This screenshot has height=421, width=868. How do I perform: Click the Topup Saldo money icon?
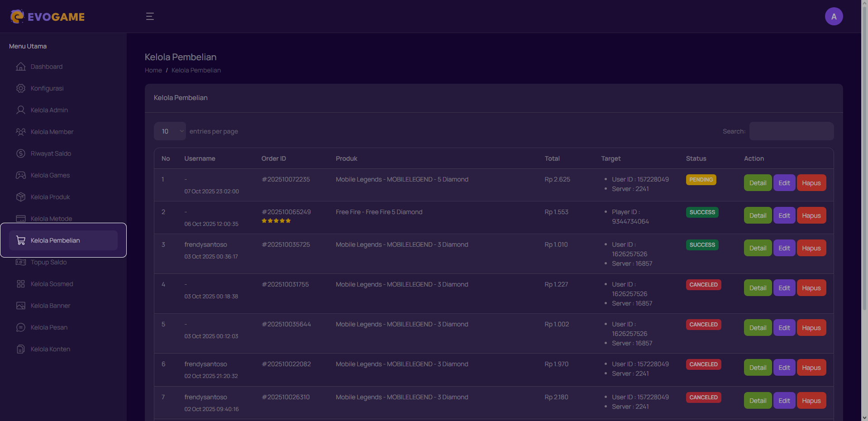(x=21, y=262)
